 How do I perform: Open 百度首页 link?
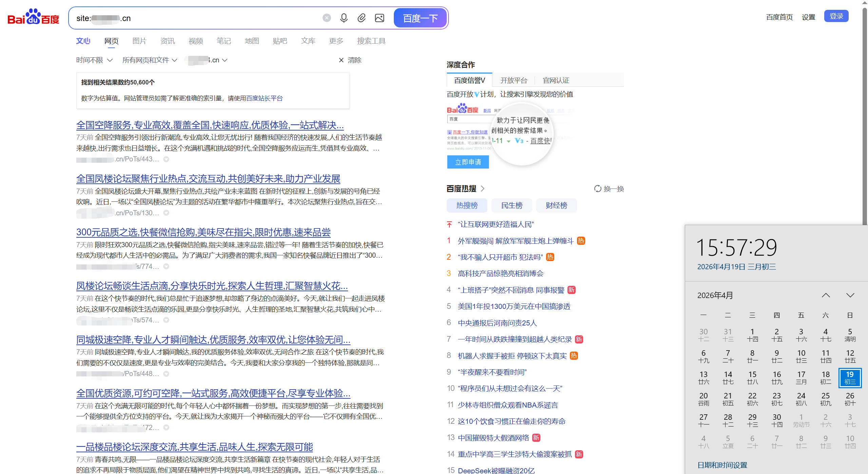coord(779,17)
